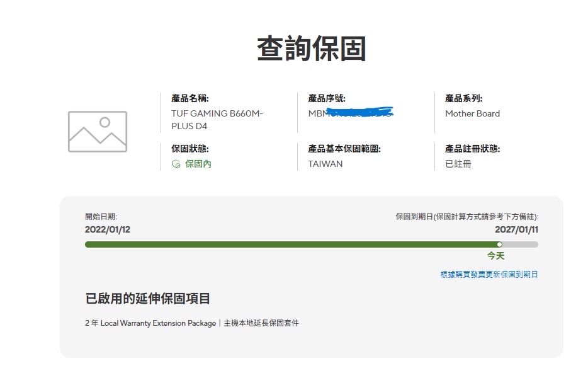Screen dimensions: 588x373
Task: Click the 保固內 status text
Action: click(198, 164)
